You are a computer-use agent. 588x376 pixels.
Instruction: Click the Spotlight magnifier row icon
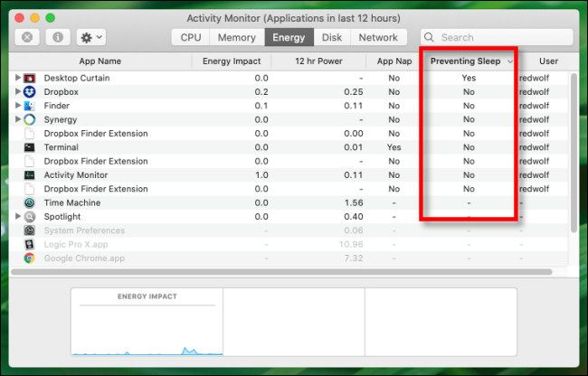(29, 216)
